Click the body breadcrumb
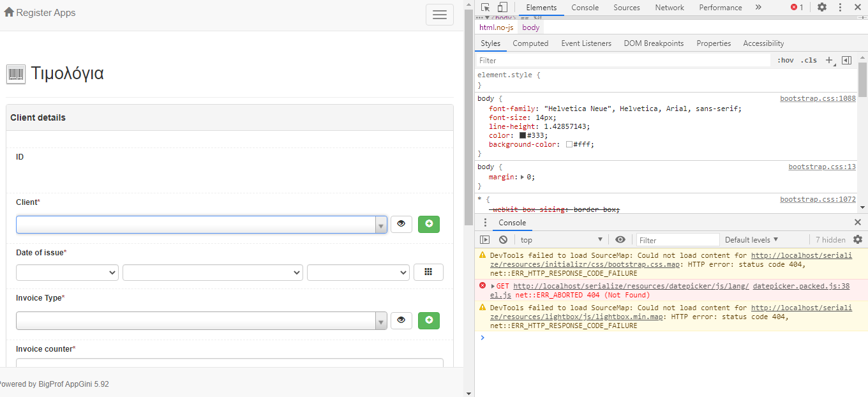This screenshot has width=868, height=397. 530,27
